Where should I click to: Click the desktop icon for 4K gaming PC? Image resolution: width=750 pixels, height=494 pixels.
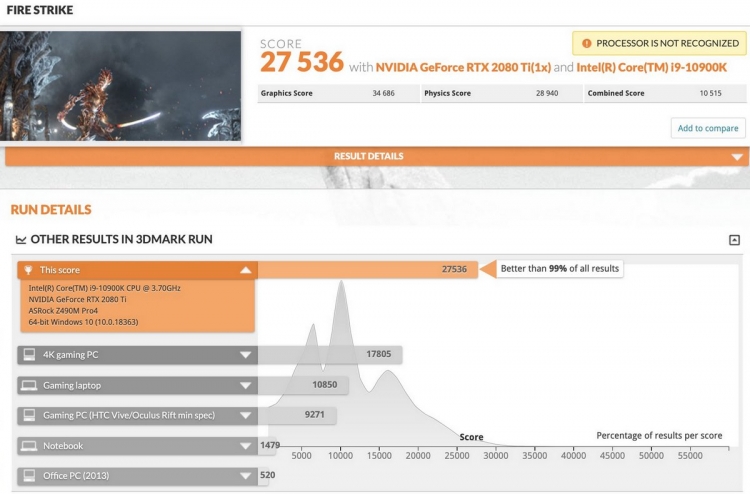click(x=29, y=355)
